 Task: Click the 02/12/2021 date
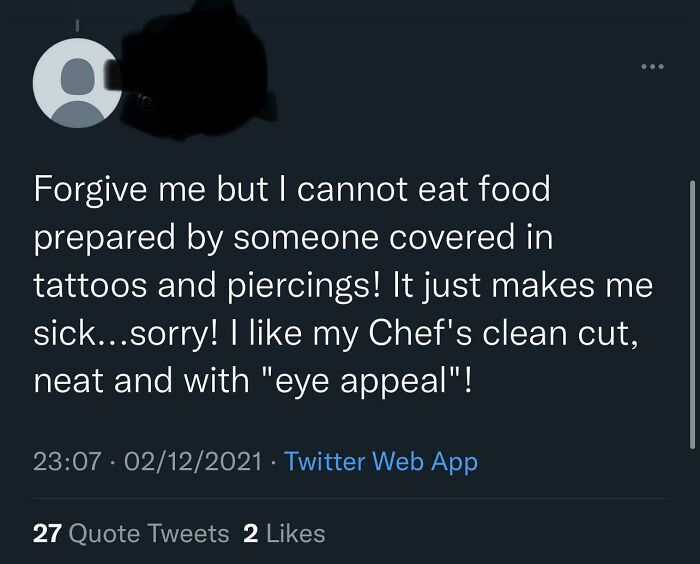(193, 461)
